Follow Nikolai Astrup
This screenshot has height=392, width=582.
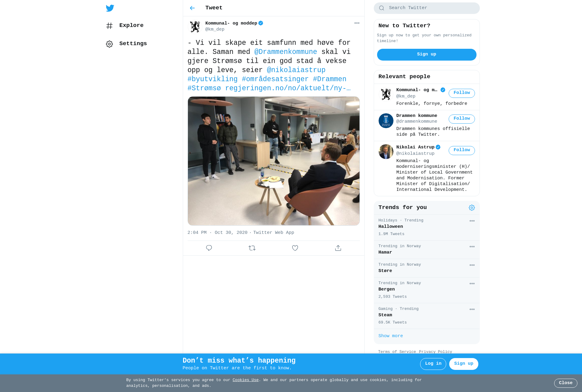pos(462,150)
